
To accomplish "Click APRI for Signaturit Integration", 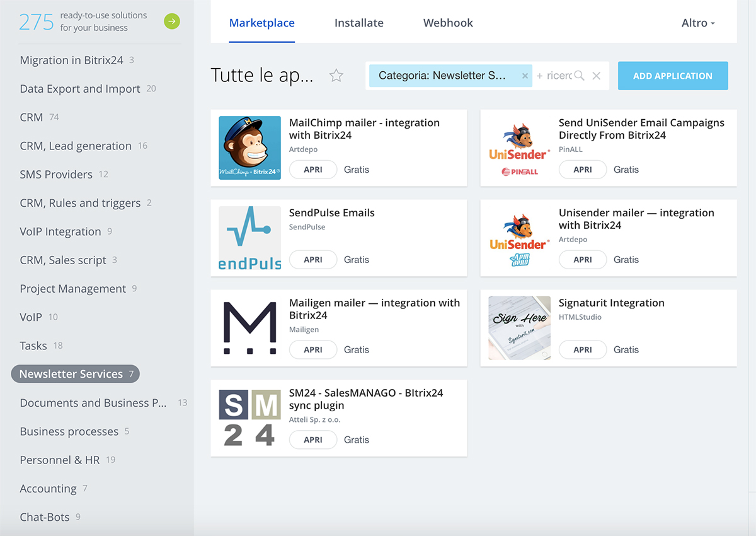I will [583, 350].
